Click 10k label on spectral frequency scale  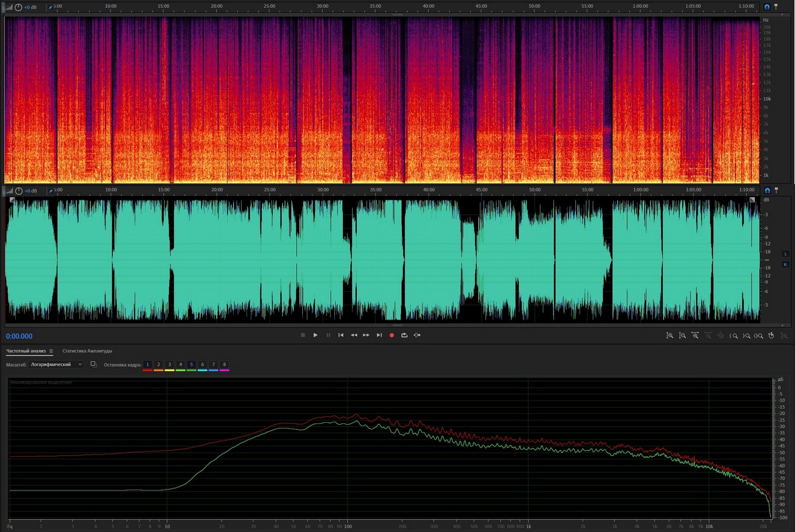pyautogui.click(x=767, y=99)
